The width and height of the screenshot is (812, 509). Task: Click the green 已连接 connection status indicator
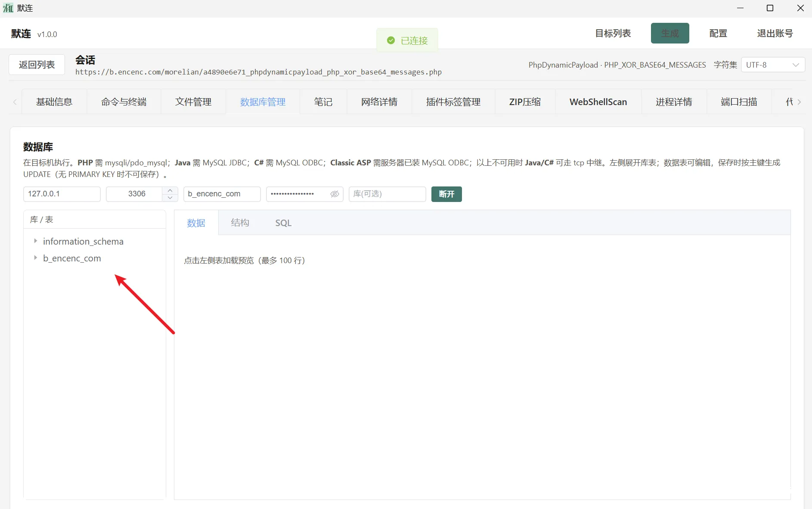click(407, 40)
